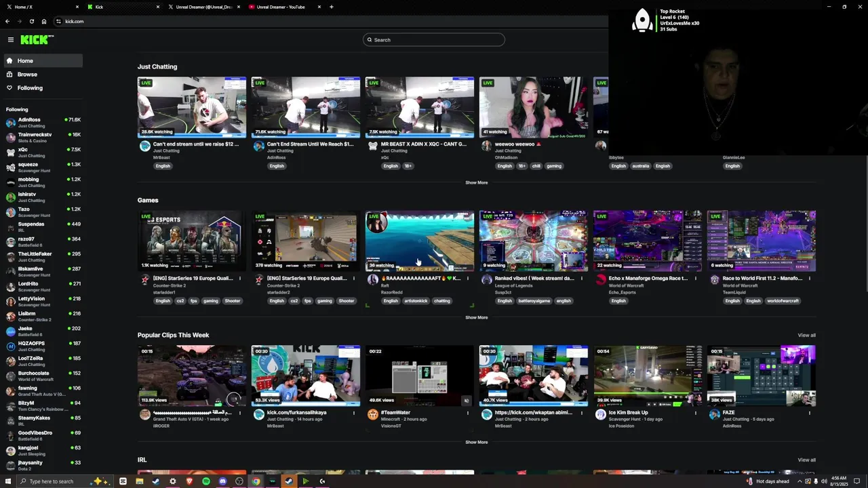
Task: Open OhMadison weewoo stream thumbnail
Action: coord(534,107)
